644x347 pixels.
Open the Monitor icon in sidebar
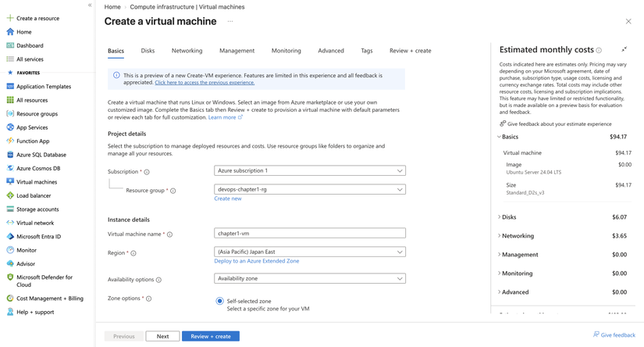coord(10,250)
